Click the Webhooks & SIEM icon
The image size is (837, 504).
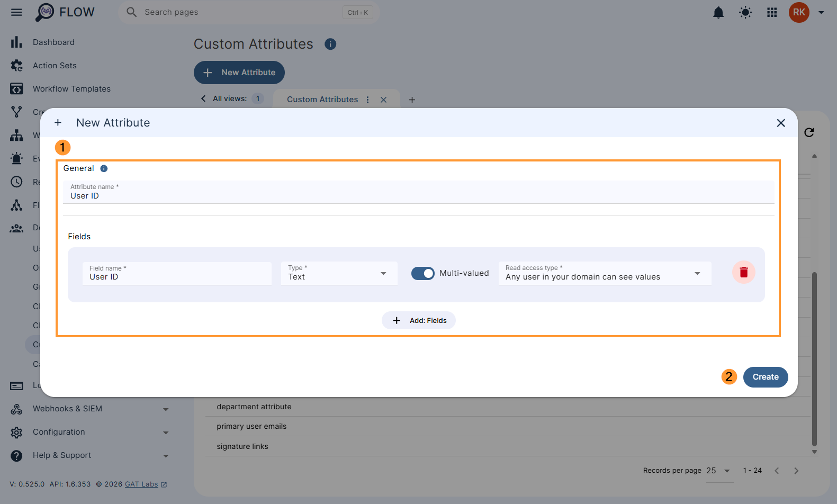click(16, 409)
